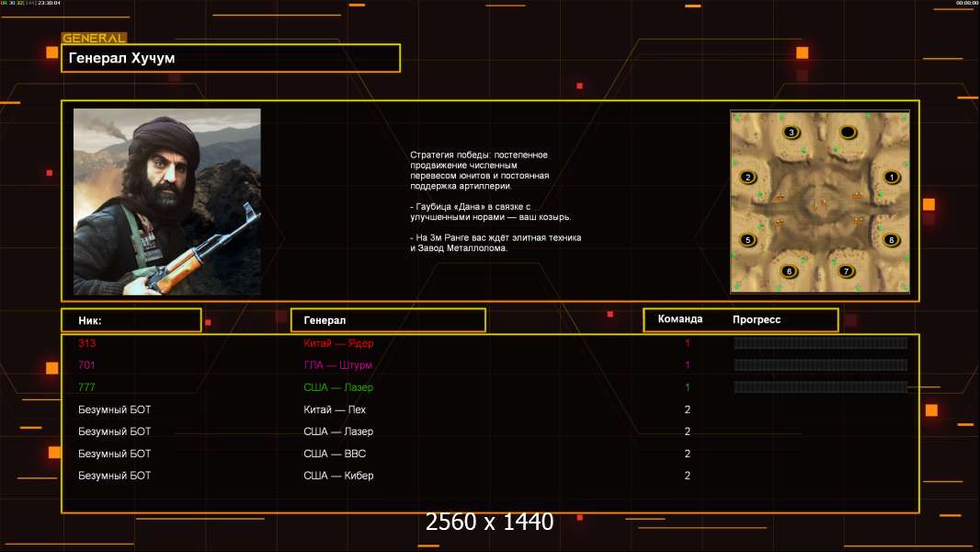Click the 'Китай — Ядер' general entry

338,343
